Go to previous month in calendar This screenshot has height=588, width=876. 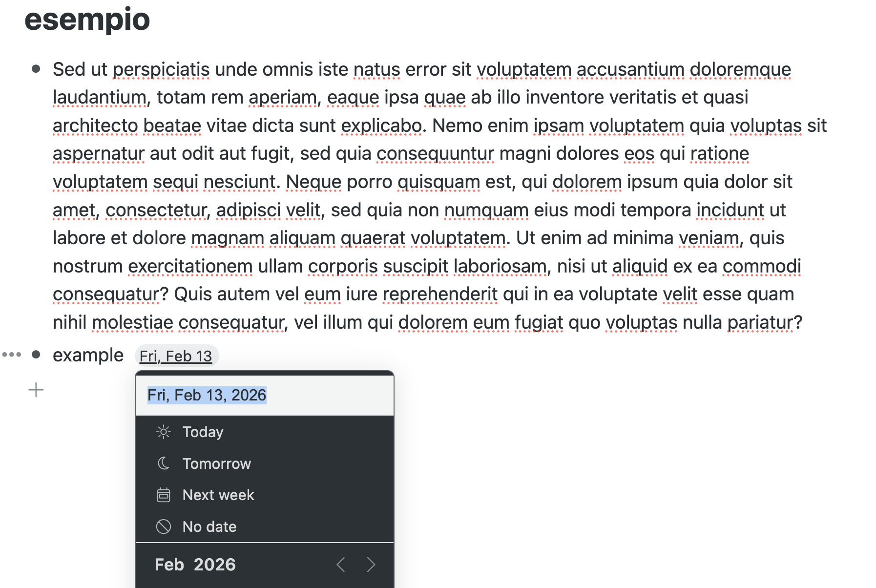341,565
